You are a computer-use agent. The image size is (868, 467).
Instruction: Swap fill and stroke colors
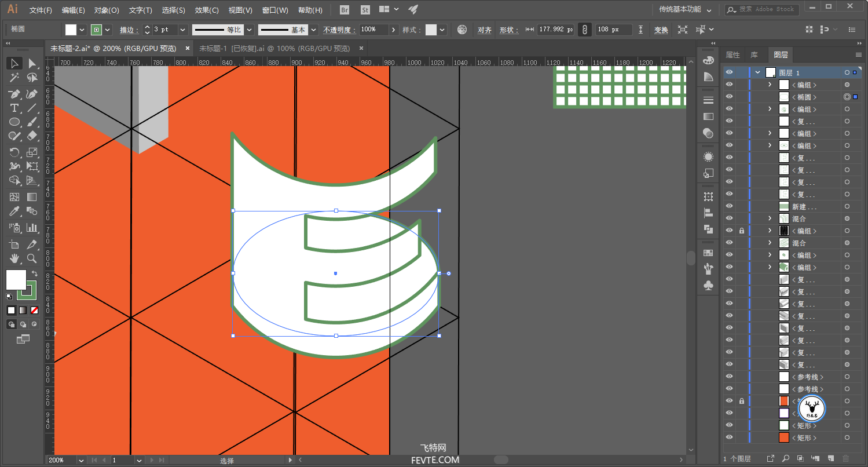[34, 273]
